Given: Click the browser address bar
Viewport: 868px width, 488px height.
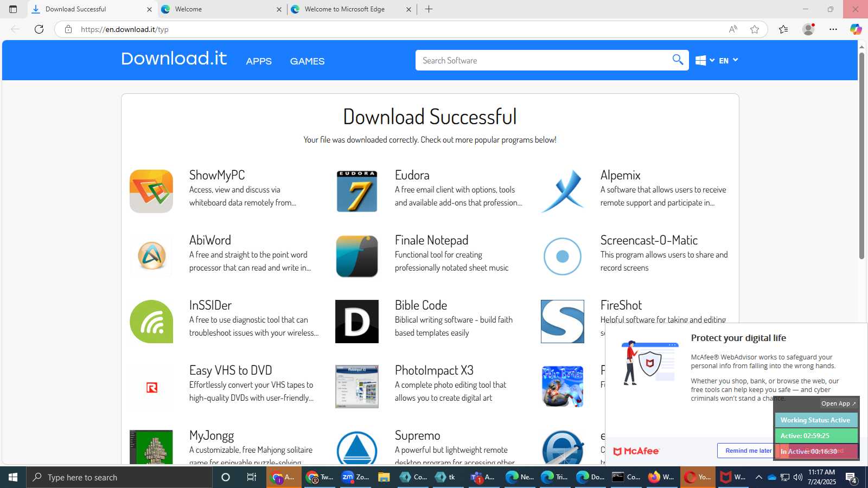Looking at the screenshot, I should coord(401,29).
